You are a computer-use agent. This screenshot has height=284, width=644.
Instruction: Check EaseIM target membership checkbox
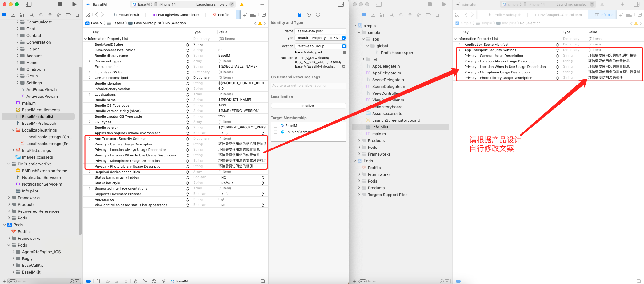(275, 126)
